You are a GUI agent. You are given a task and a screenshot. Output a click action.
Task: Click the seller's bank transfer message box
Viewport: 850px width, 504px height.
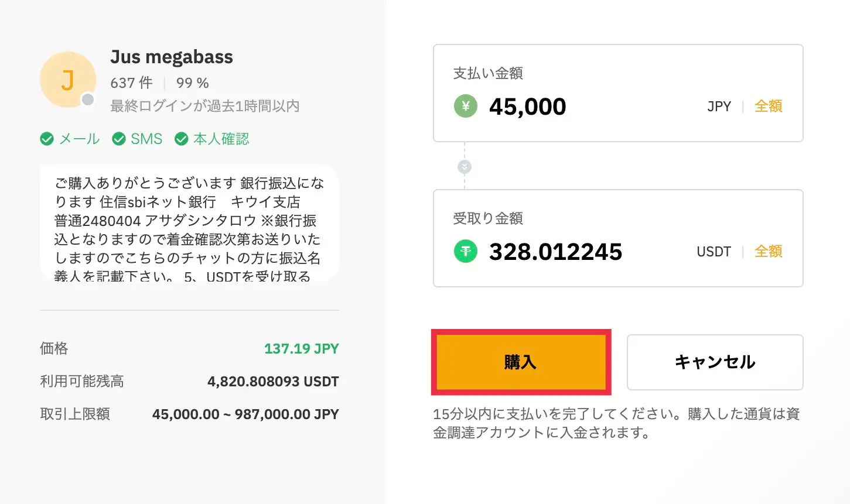(x=189, y=223)
